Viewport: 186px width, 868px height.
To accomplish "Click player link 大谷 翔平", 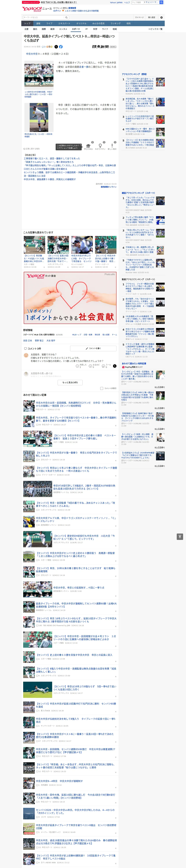I will [51, 341].
